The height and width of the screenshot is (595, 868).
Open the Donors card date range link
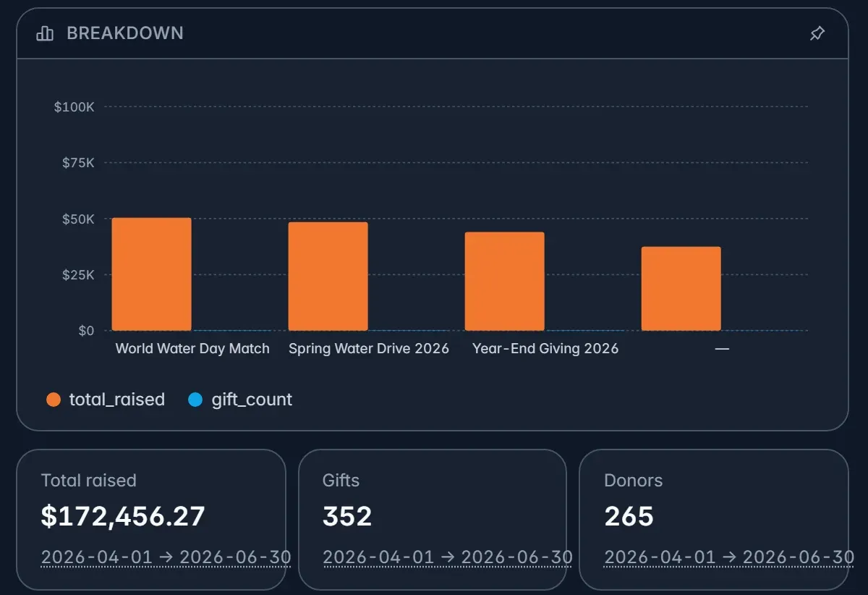coord(728,557)
